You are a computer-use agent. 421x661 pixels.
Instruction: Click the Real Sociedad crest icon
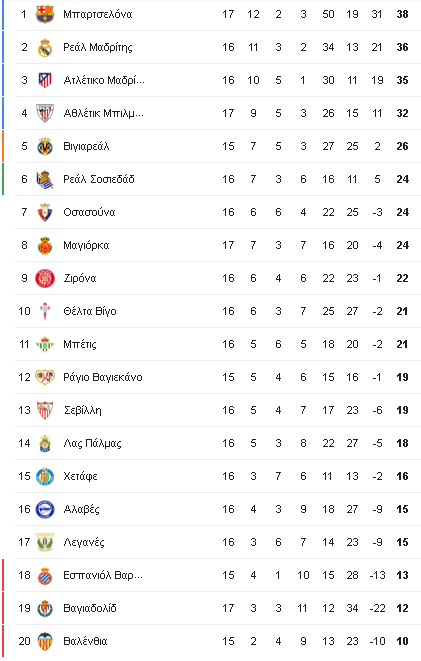45,179
